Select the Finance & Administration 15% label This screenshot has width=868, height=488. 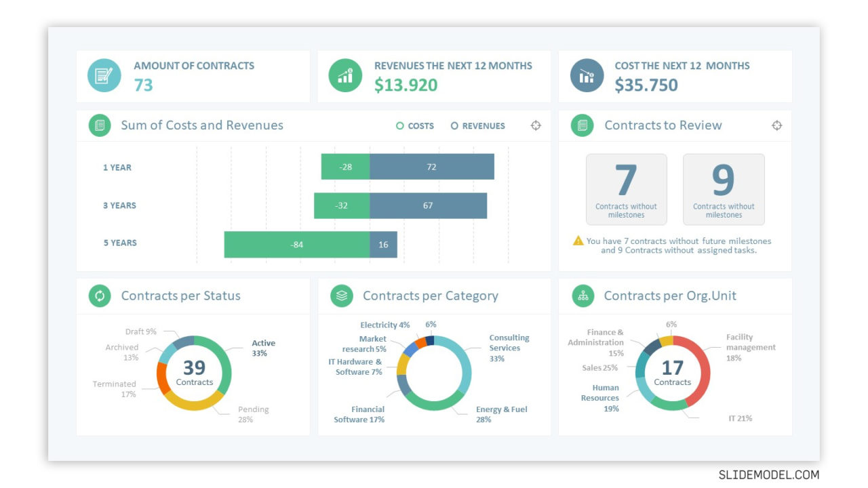point(596,342)
